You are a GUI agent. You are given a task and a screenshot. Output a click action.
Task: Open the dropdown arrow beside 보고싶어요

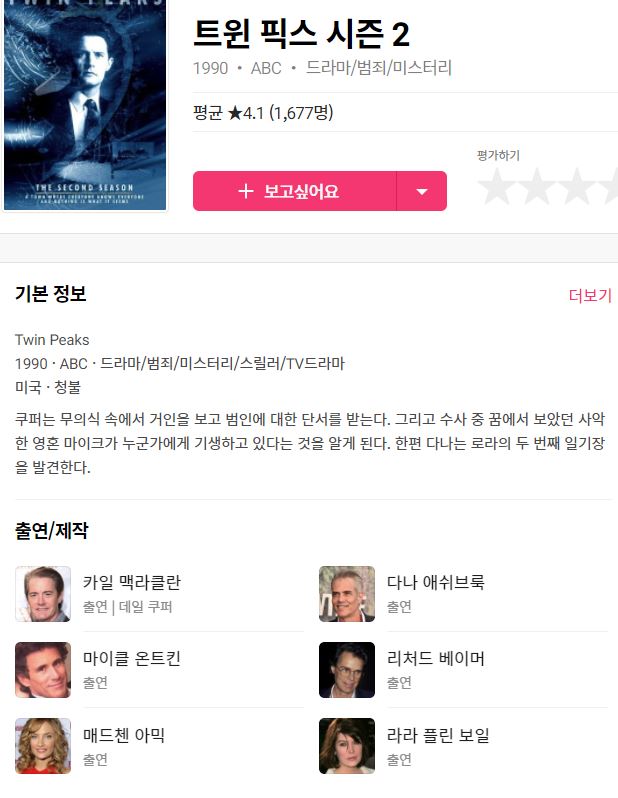click(x=422, y=191)
